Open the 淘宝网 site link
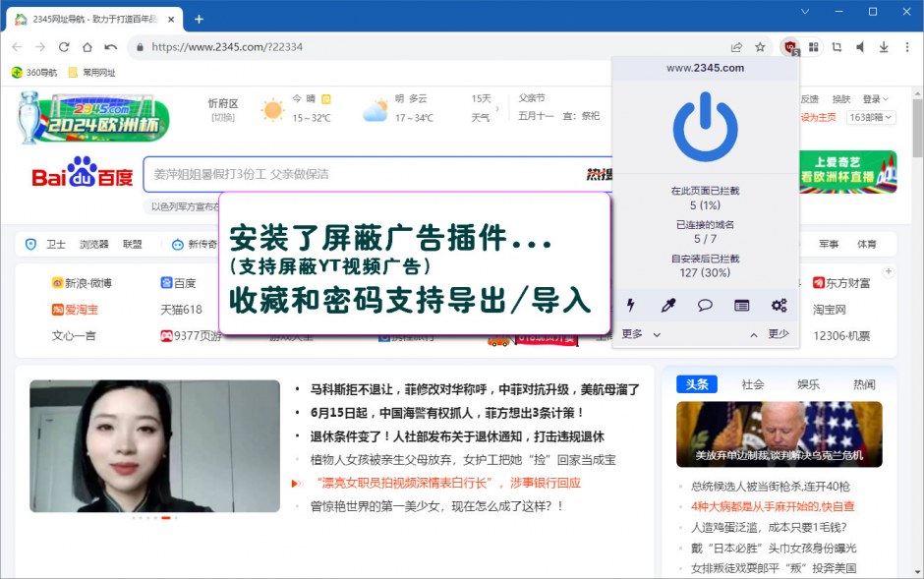Image resolution: width=924 pixels, height=579 pixels. coord(830,310)
